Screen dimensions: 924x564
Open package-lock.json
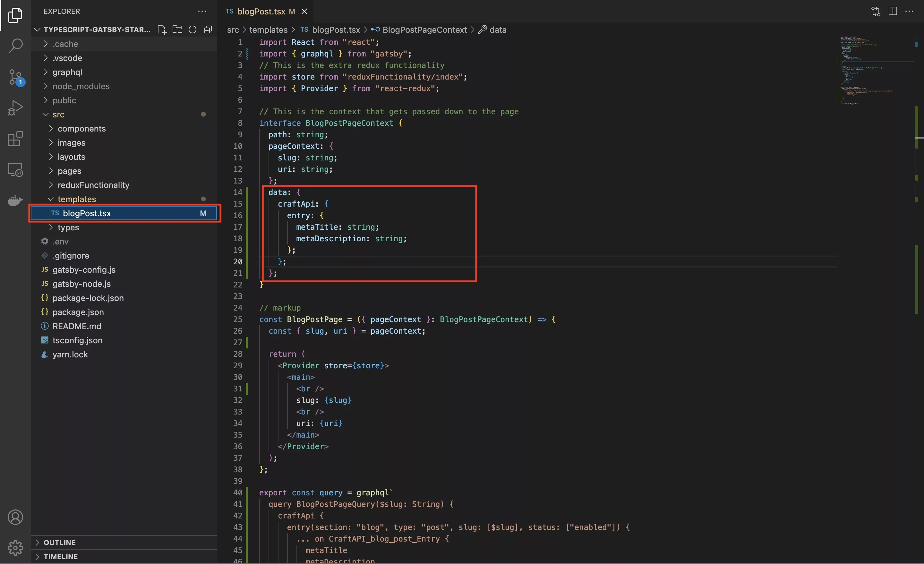pos(124,298)
